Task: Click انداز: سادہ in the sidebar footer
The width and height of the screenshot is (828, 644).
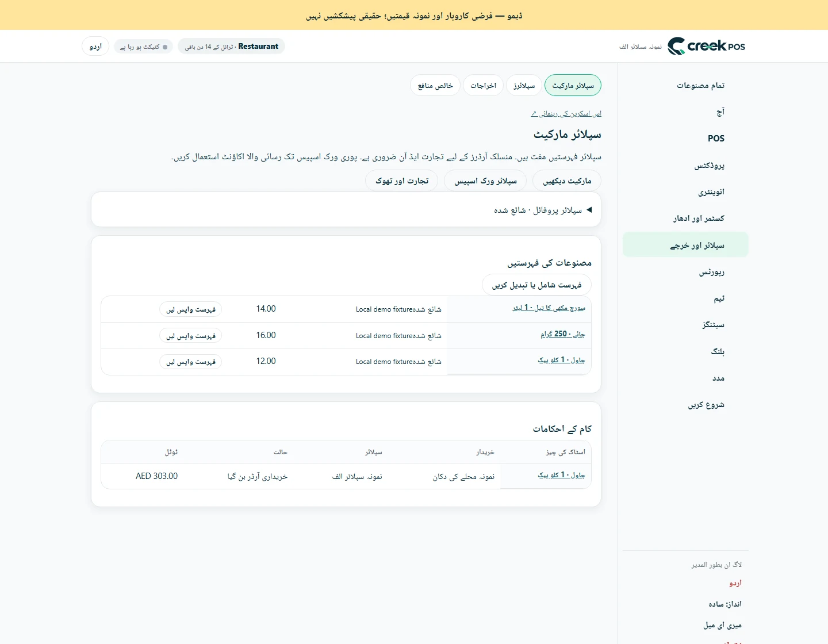Action: click(x=725, y=604)
